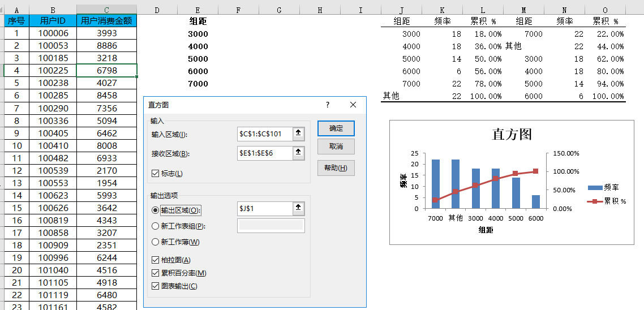Screen dimensions: 644x310
Task: Click the 累积 % legend entry in chart
Action: pyautogui.click(x=607, y=201)
